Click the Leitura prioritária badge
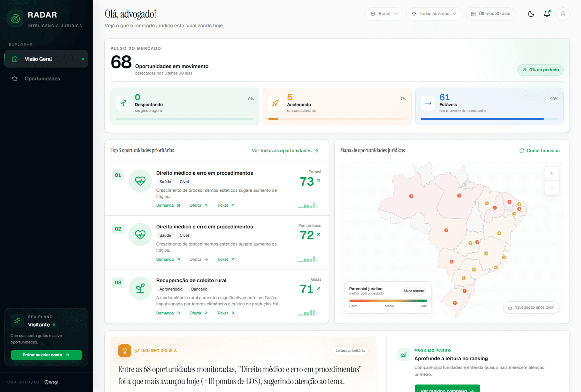 [x=350, y=351]
